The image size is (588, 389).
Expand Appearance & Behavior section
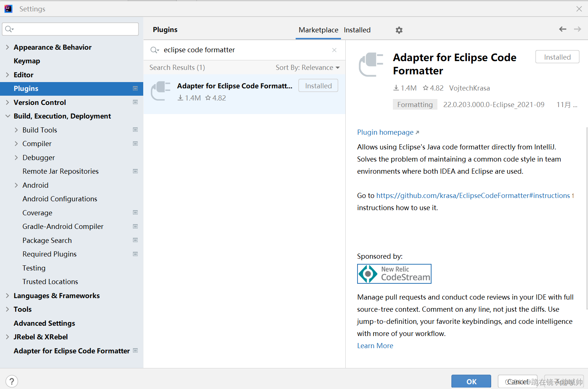tap(7, 47)
